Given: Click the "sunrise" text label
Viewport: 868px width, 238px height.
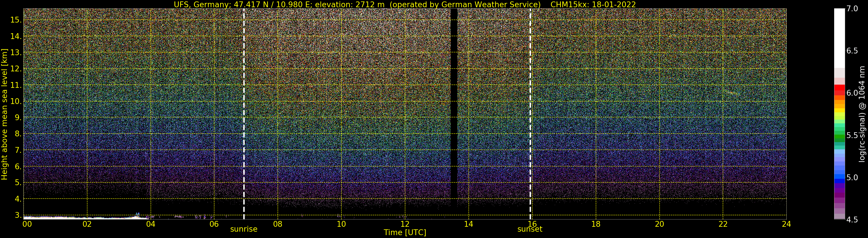Looking at the screenshot, I should pyautogui.click(x=244, y=229).
